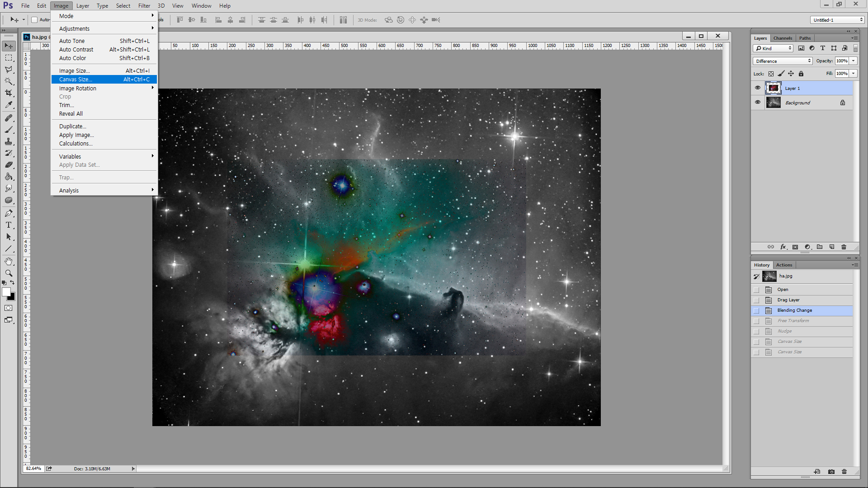Click the Quick Mask mode icon
This screenshot has height=488, width=868.
tap(9, 308)
